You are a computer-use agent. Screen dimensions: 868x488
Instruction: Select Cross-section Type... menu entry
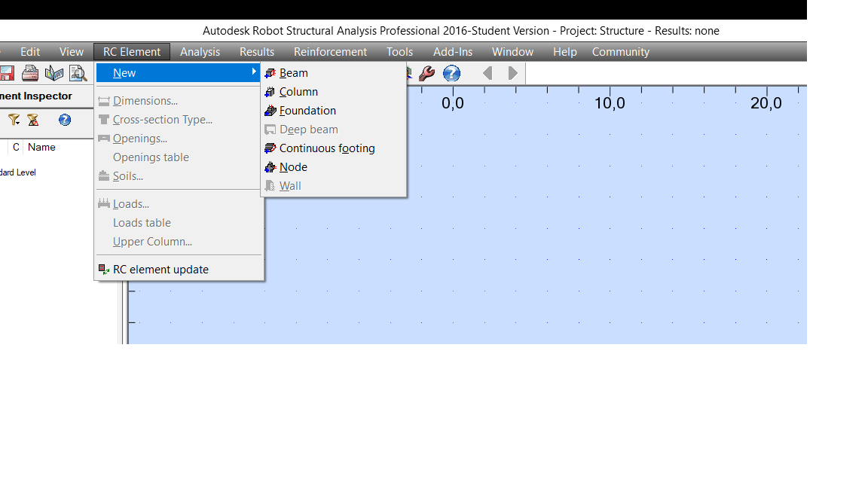pos(179,120)
